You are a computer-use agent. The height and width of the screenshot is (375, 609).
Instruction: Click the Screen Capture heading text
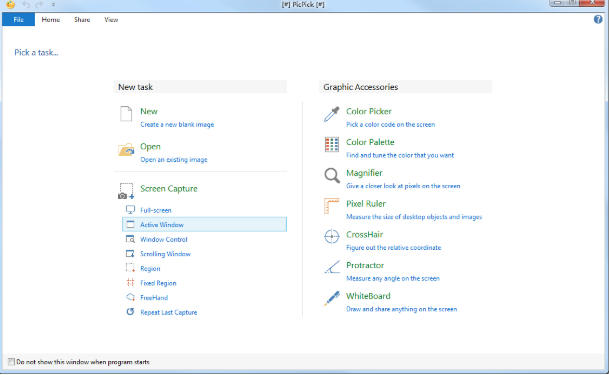(169, 189)
